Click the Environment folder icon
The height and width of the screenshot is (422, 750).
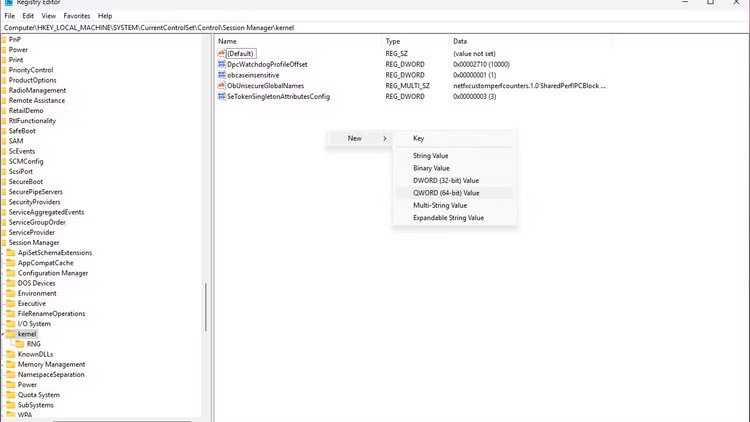point(11,293)
